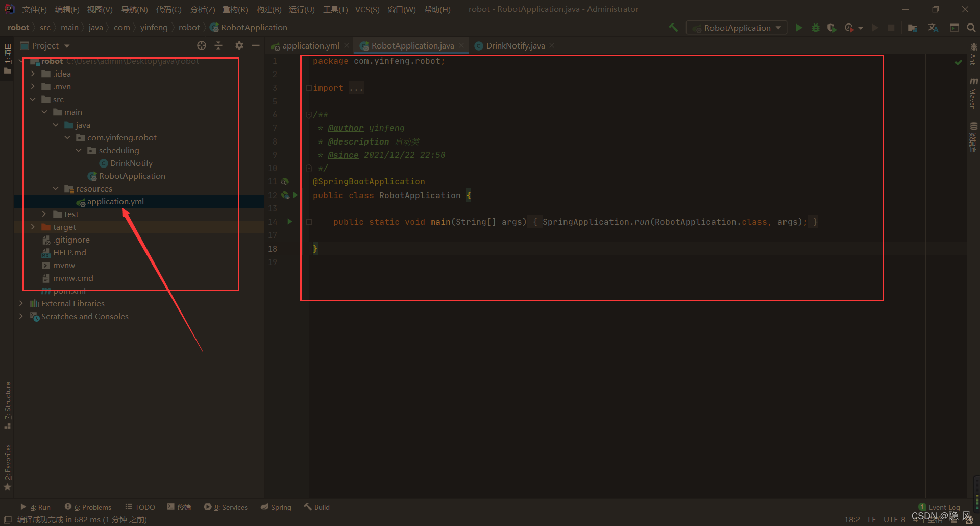
Task: Switch to the DrinkNotify.java tab
Action: point(515,45)
